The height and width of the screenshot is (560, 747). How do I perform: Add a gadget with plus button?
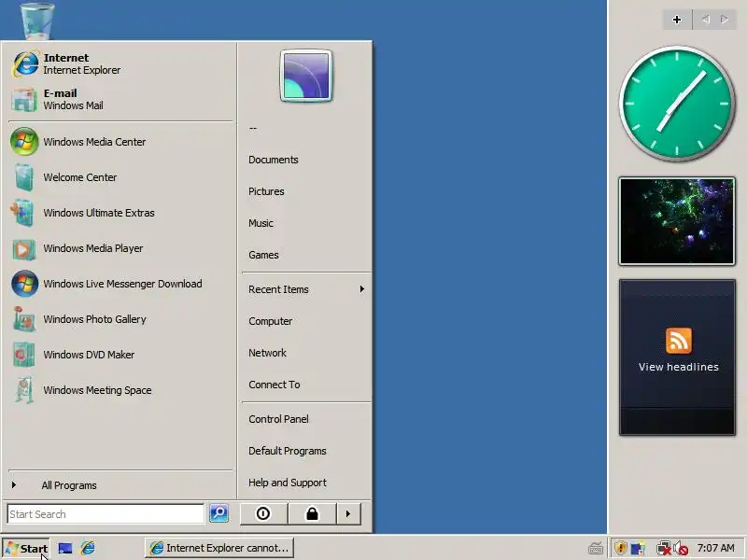[676, 20]
